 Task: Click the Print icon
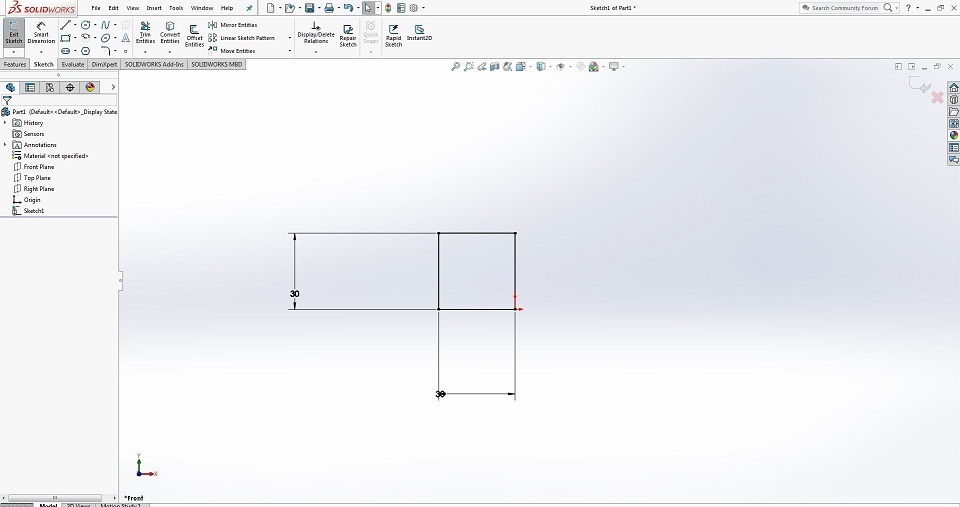329,8
